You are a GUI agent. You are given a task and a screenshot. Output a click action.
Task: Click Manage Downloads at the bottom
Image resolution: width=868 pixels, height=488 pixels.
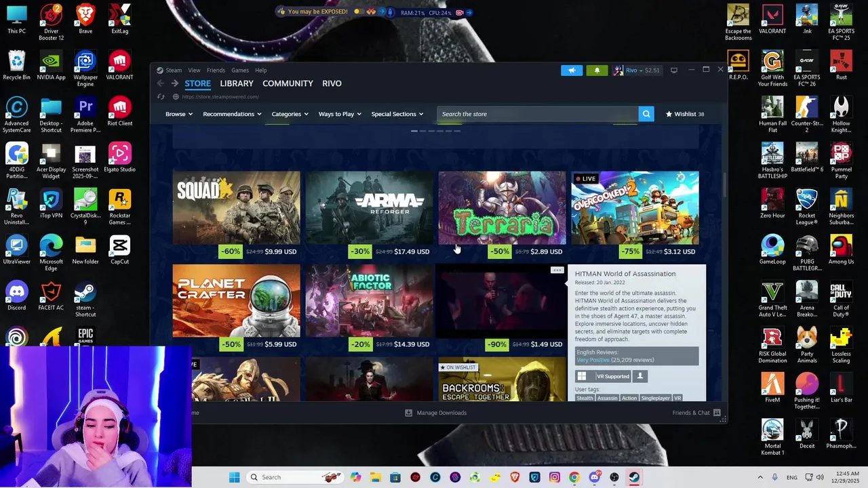pyautogui.click(x=436, y=413)
